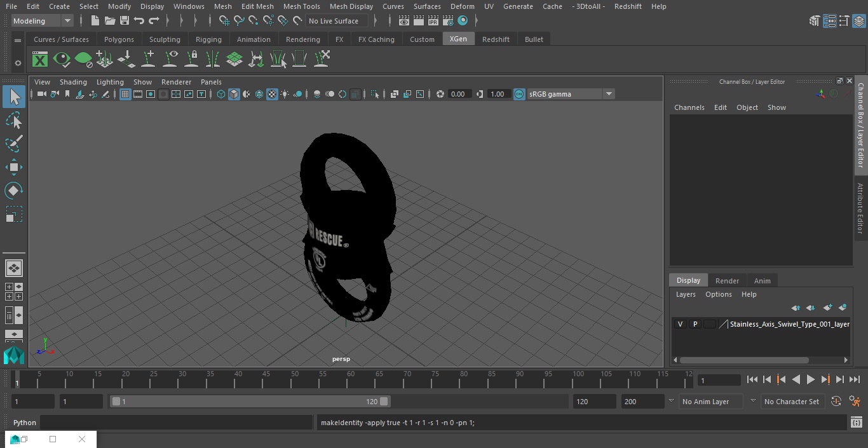Image resolution: width=868 pixels, height=448 pixels.
Task: Toggle the auto keyframe icon
Action: coord(836,402)
